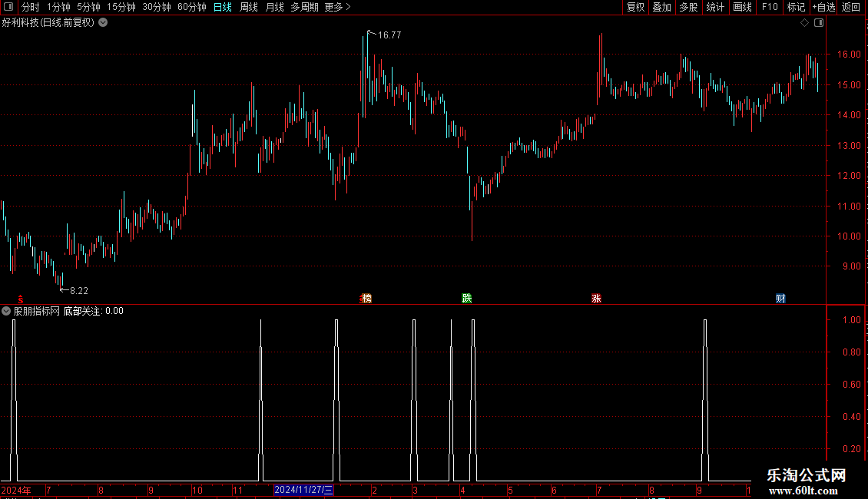
Task: Switch to 月线 monthly chart
Action: pos(274,7)
